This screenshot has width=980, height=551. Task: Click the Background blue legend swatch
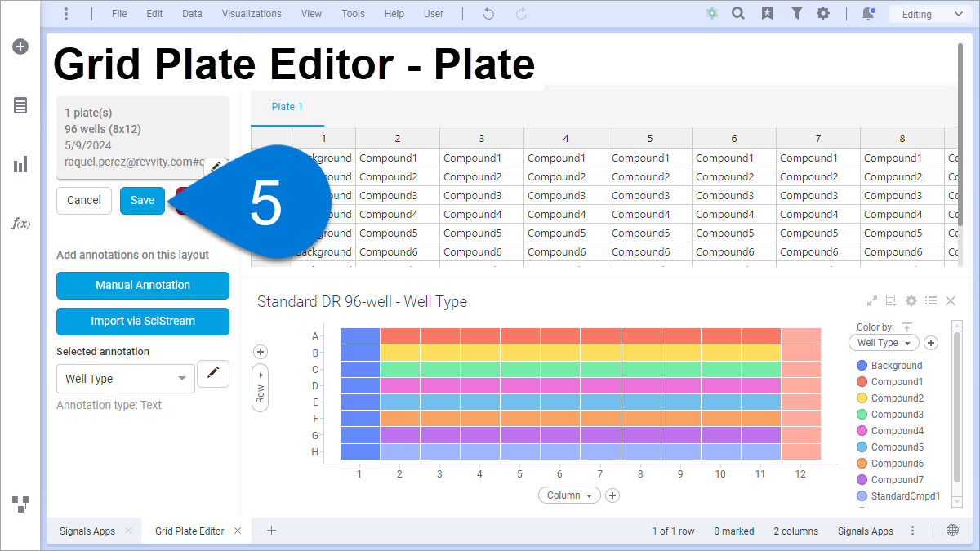[862, 366]
